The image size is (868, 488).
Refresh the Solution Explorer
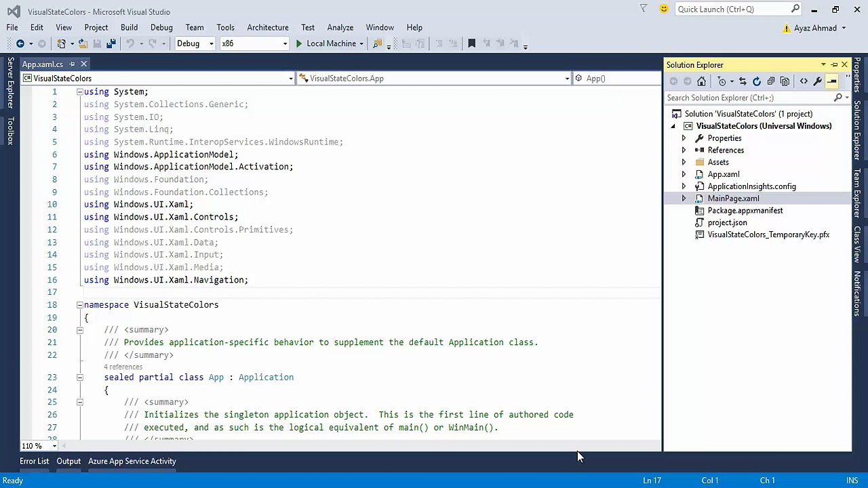pyautogui.click(x=757, y=81)
